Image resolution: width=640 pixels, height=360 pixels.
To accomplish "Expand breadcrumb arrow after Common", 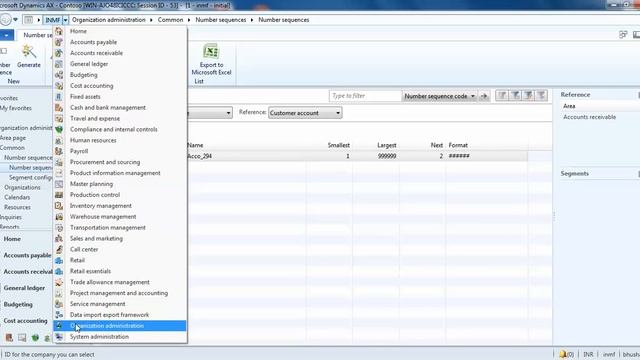I will 189,20.
